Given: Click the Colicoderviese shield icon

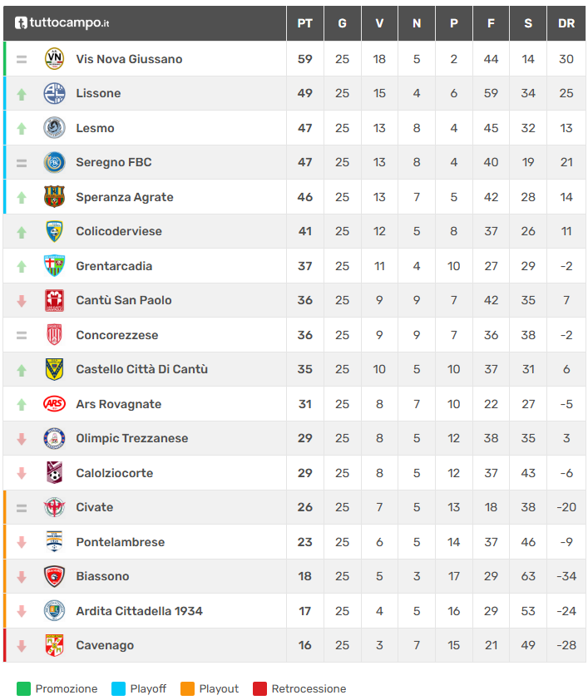Looking at the screenshot, I should click(54, 231).
